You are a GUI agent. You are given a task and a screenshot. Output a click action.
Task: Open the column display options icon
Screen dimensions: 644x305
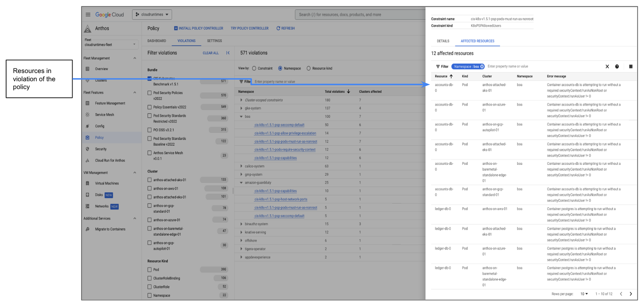point(631,66)
